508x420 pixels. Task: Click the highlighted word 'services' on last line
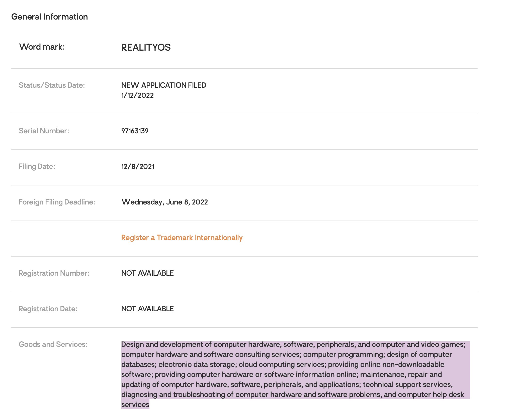click(135, 404)
